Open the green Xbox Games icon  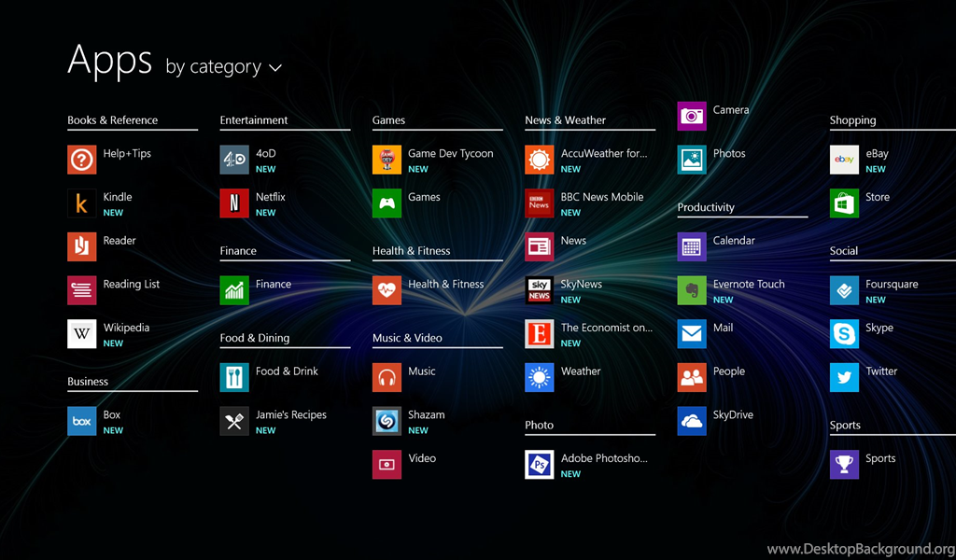coord(387,203)
